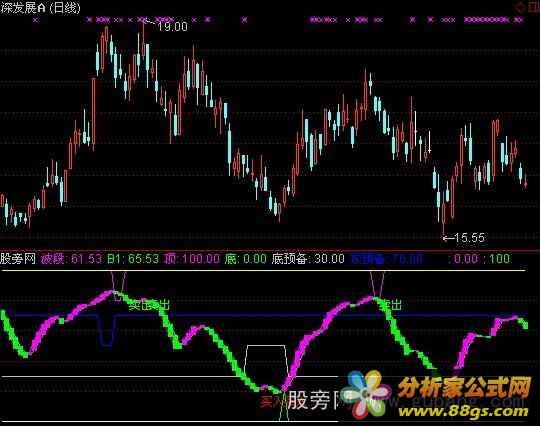
Task: Click the 19.00 high price label
Action: [x=173, y=27]
